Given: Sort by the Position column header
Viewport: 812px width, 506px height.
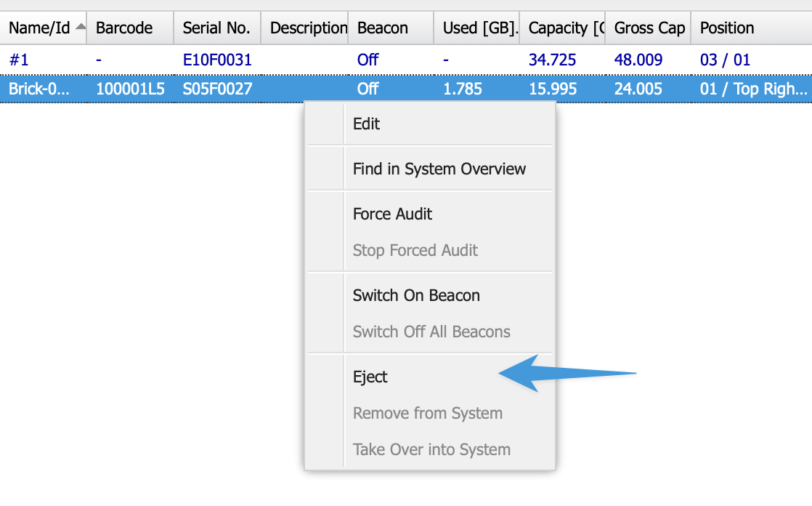Looking at the screenshot, I should pyautogui.click(x=727, y=28).
